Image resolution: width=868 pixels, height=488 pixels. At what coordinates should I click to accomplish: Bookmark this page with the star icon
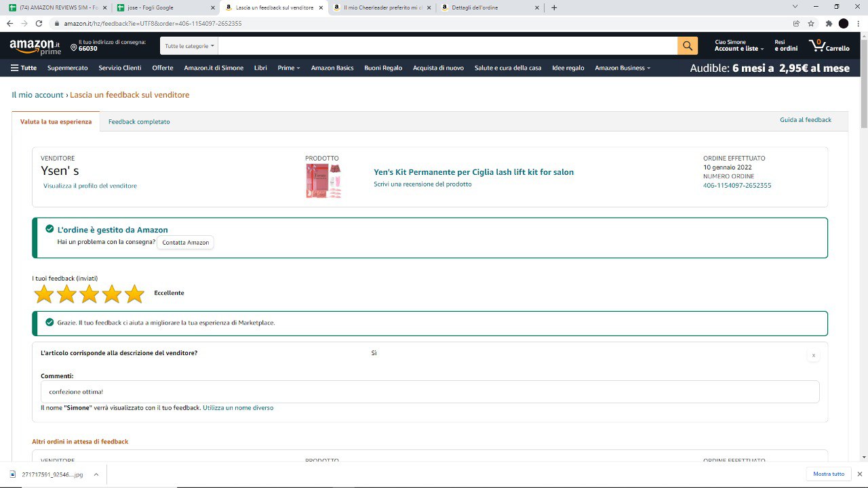pyautogui.click(x=811, y=23)
